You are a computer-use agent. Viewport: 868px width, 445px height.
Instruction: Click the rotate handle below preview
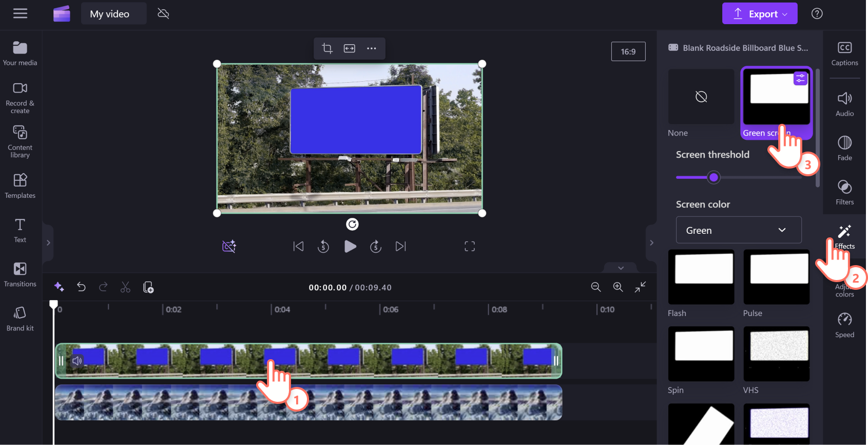tap(352, 224)
